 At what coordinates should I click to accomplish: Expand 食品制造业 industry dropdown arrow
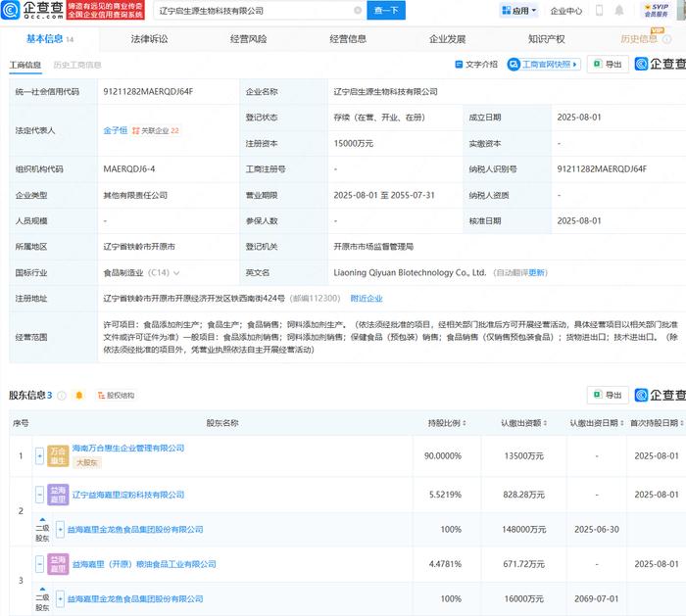[176, 273]
